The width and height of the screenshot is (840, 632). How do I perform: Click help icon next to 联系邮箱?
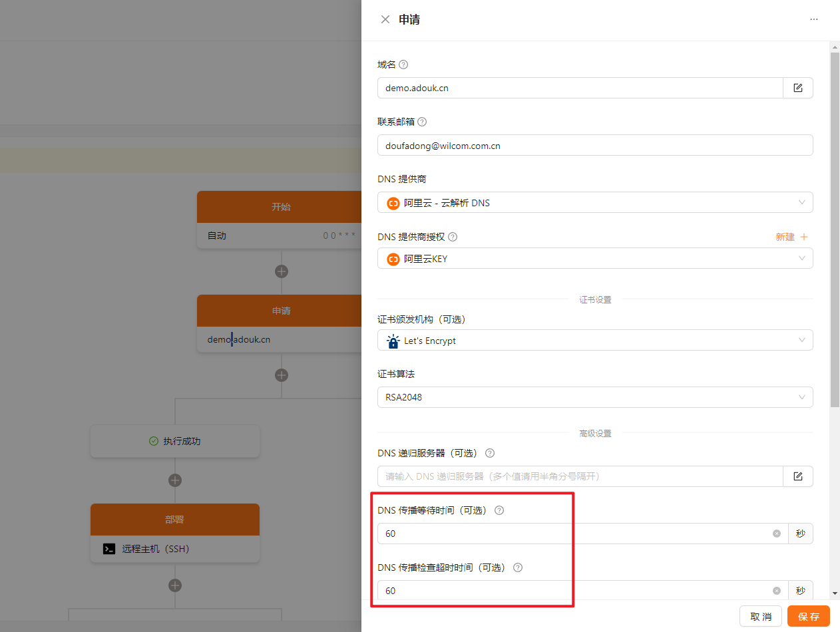421,122
